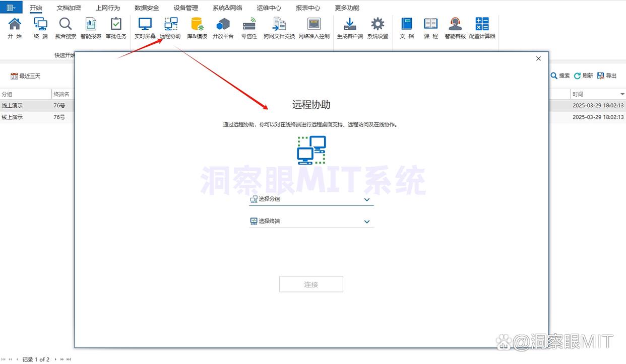The width and height of the screenshot is (626, 364).
Task: Switch to the 文档加密 tab
Action: [x=69, y=8]
